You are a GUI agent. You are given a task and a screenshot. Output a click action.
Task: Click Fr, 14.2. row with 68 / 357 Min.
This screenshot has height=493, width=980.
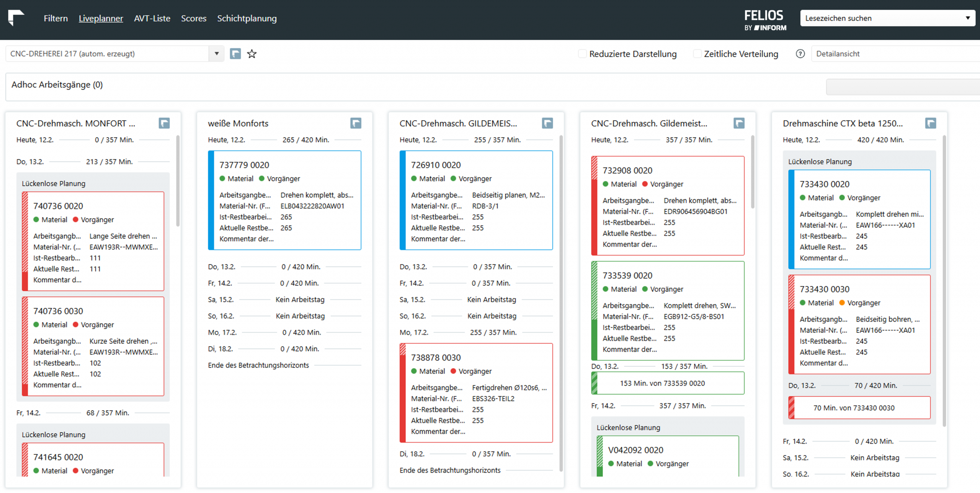[x=93, y=413]
